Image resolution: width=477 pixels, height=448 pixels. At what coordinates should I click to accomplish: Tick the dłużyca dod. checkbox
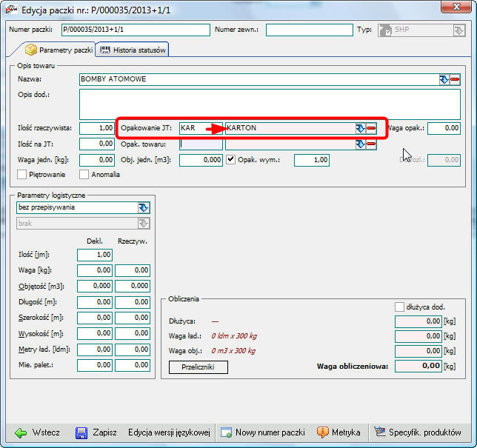[x=399, y=307]
